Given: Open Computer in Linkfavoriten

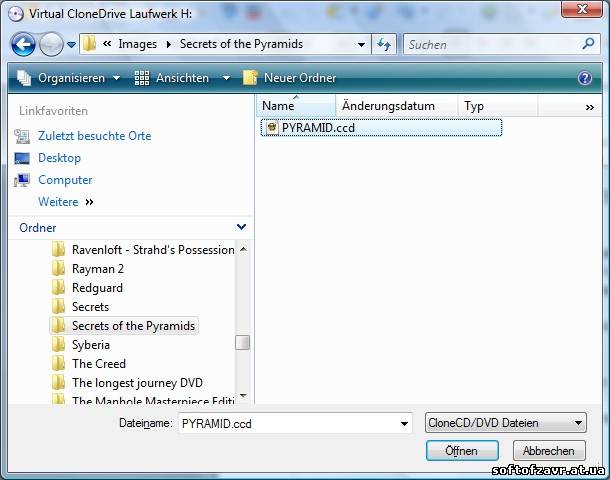Looking at the screenshot, I should 65,180.
